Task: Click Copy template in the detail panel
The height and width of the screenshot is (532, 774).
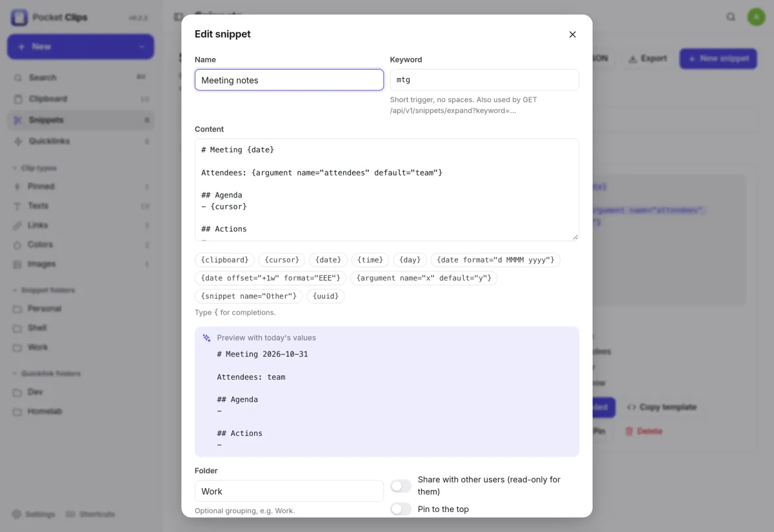Action: pos(661,408)
